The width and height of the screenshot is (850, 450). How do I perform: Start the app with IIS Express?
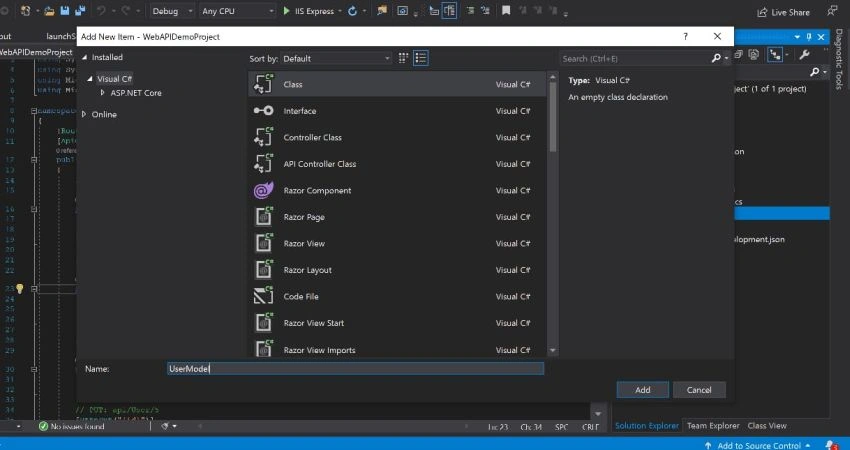point(309,11)
